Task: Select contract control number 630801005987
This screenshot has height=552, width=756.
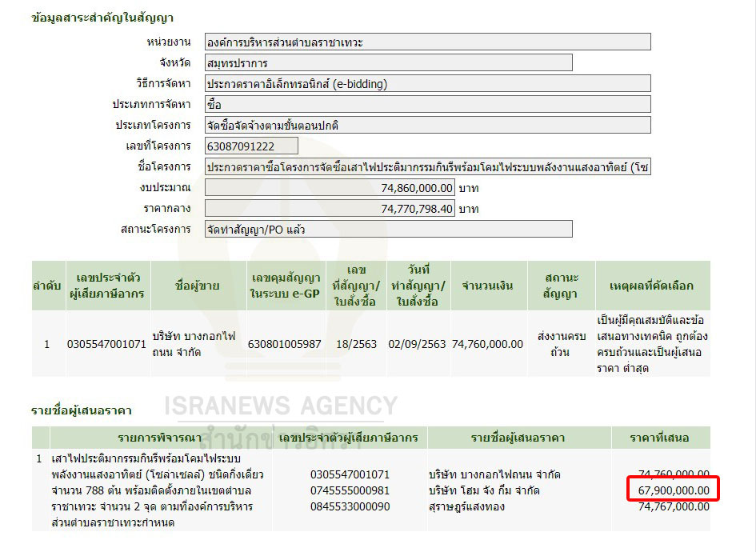Action: click(x=284, y=344)
